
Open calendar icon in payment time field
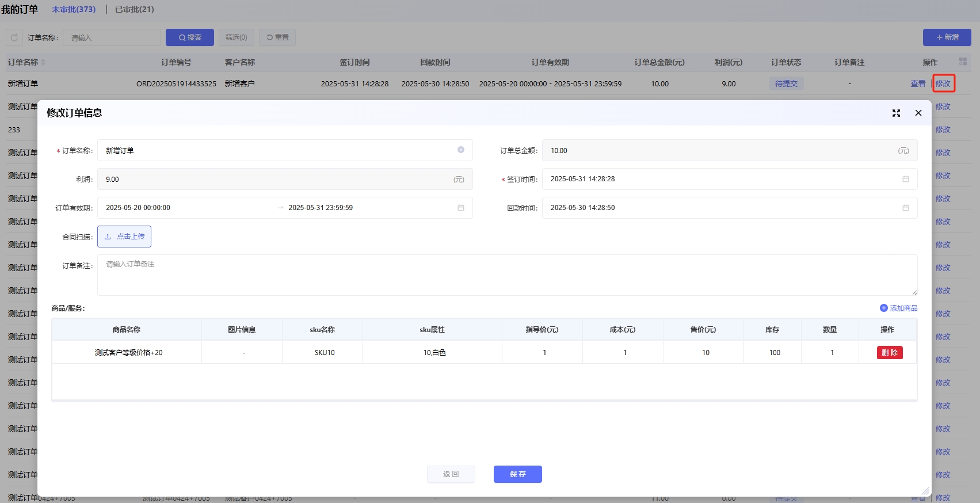(x=906, y=208)
